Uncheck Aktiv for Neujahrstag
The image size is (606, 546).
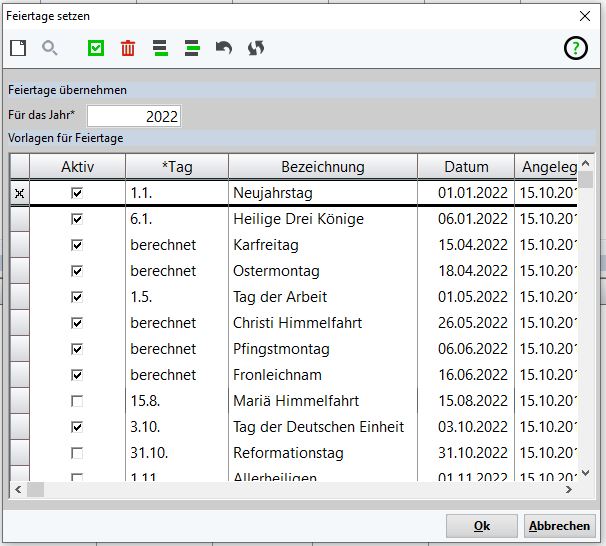77,193
